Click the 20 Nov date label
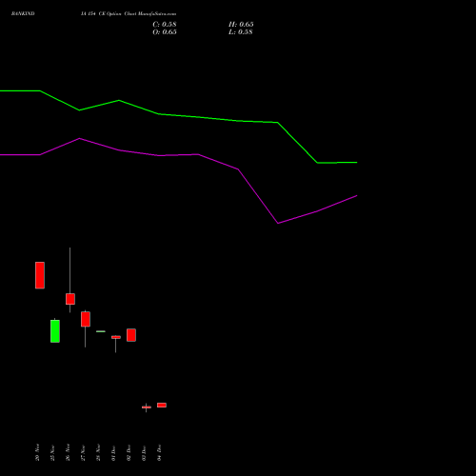The height and width of the screenshot is (476, 476). 37,452
